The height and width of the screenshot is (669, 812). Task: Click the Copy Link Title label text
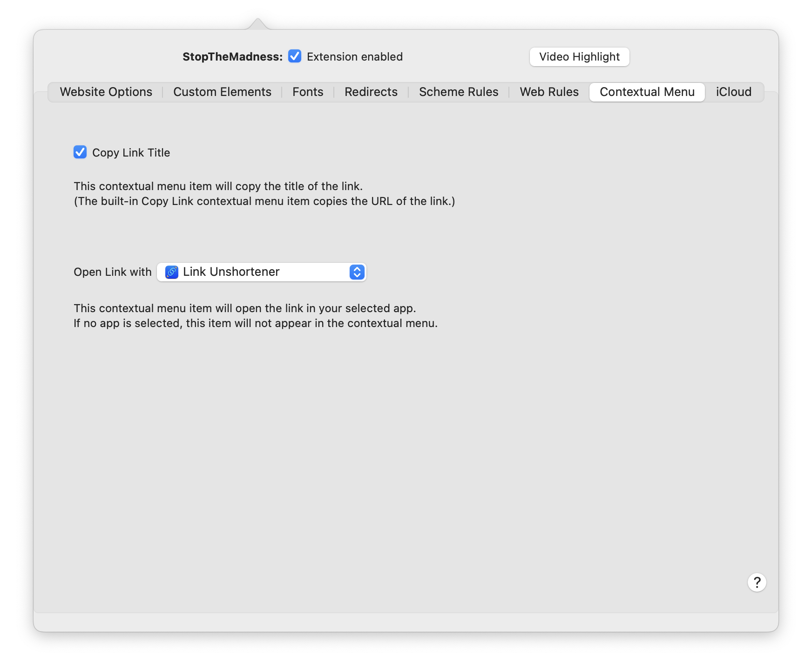pyautogui.click(x=131, y=153)
